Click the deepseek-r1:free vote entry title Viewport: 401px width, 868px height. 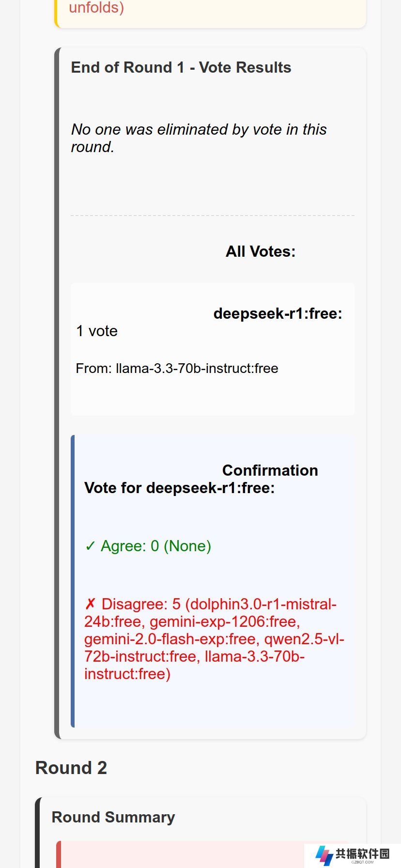point(278,313)
